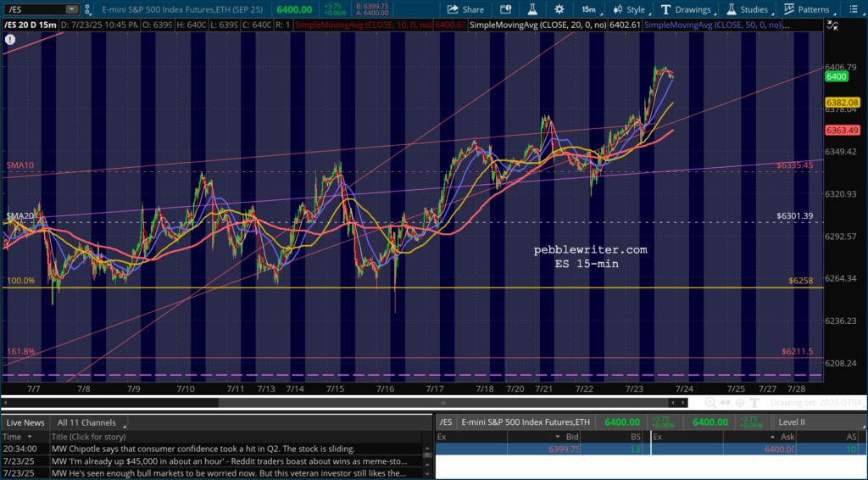Viewport: 868px width, 480px height.
Task: Expand the /ES symbol dropdown arrow
Action: click(x=71, y=9)
